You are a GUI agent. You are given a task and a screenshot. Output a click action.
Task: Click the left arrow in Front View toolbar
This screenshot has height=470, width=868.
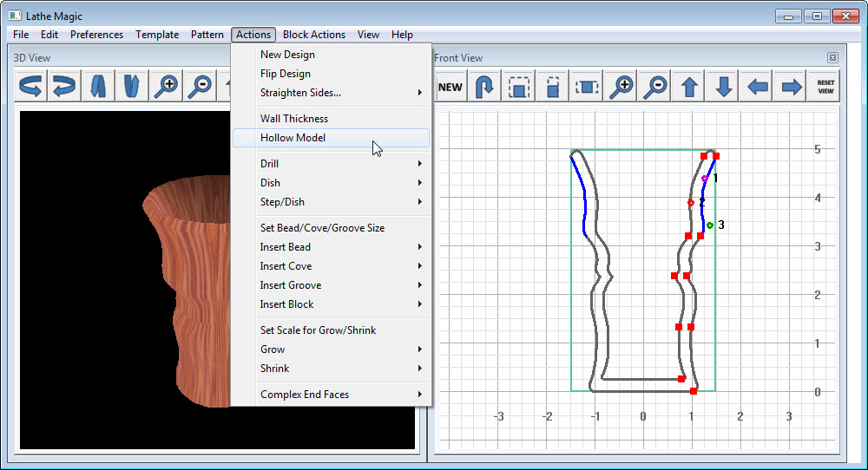point(758,87)
